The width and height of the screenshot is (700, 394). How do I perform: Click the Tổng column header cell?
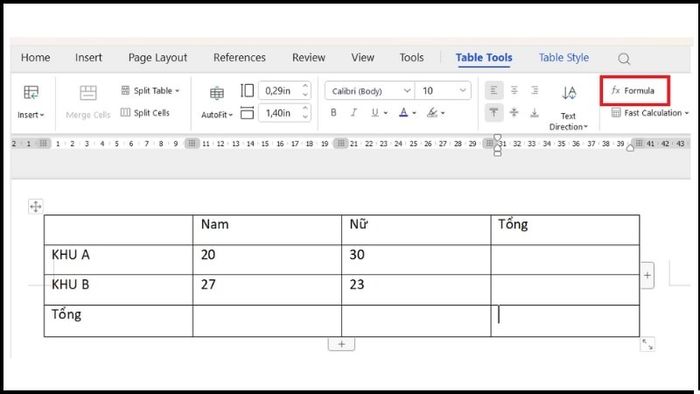[x=565, y=230]
